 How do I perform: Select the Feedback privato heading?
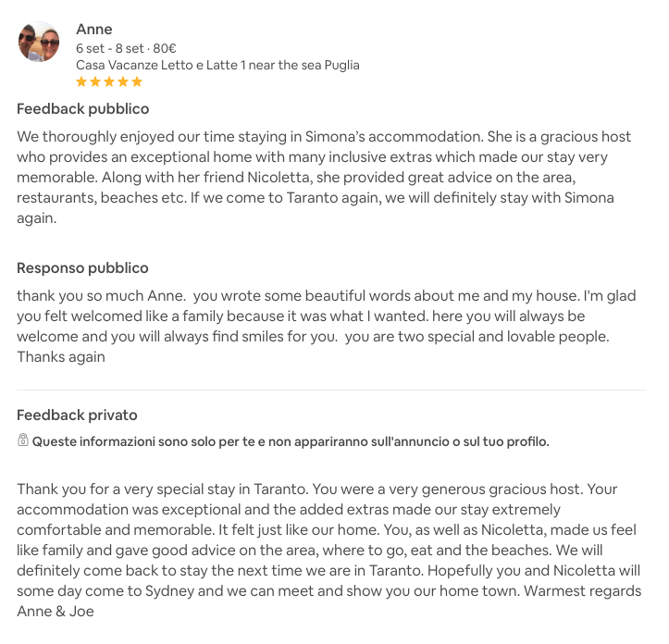coord(77,415)
